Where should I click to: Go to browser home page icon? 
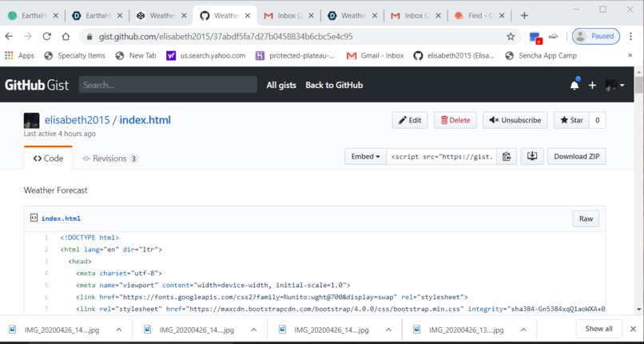point(66,37)
